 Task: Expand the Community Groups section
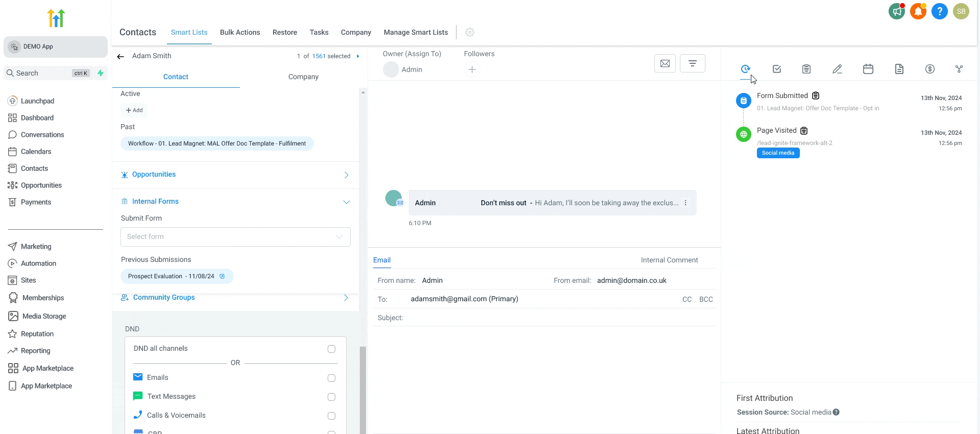(346, 298)
